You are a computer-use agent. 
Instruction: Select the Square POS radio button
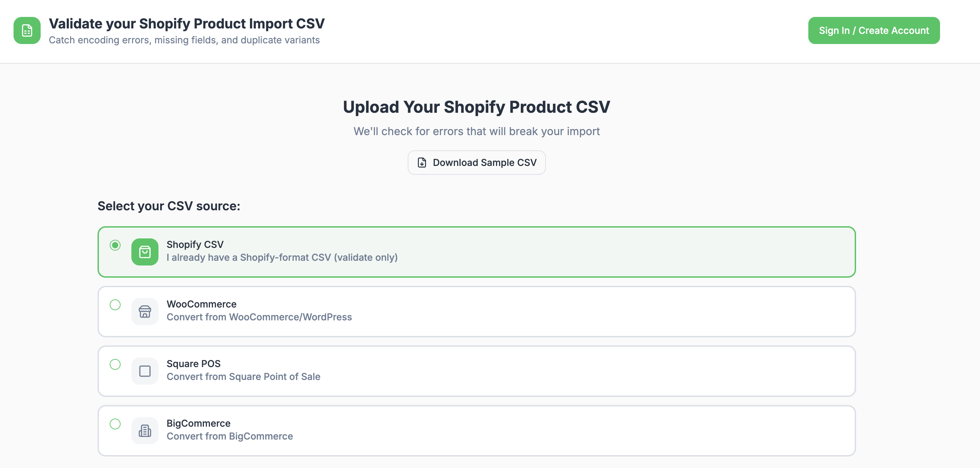[115, 364]
